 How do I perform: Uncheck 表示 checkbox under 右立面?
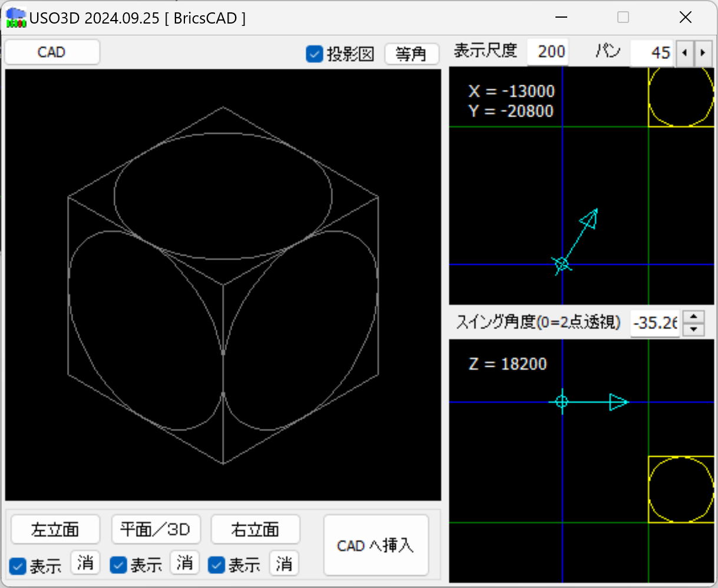(x=217, y=566)
